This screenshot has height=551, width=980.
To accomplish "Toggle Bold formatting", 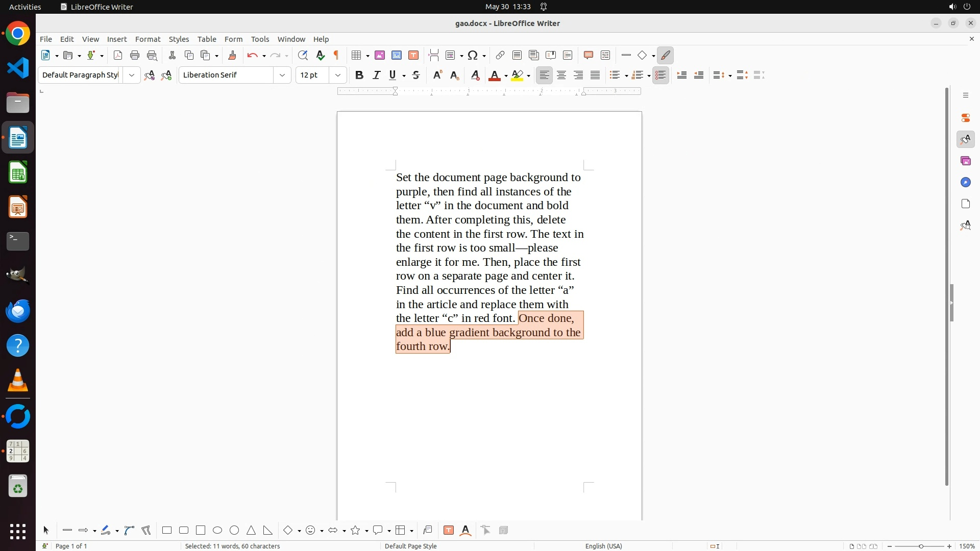I will [x=359, y=75].
